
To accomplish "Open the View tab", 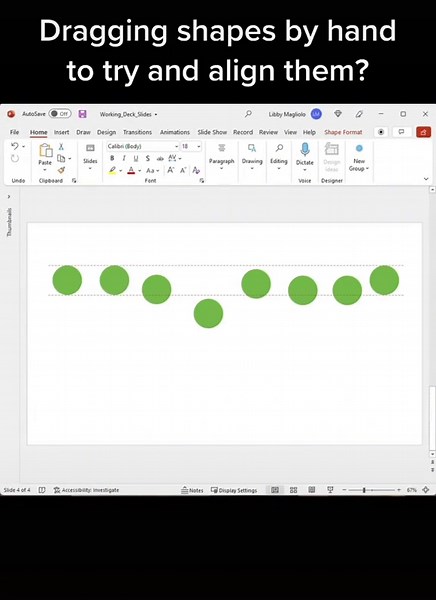I will click(x=290, y=132).
